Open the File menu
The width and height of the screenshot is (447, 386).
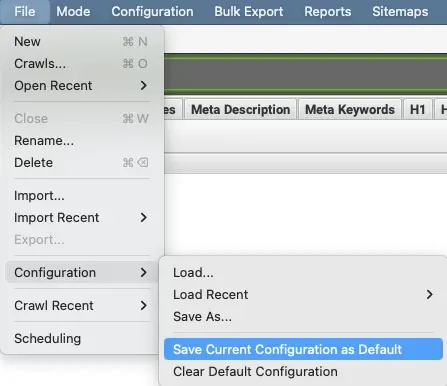pyautogui.click(x=25, y=12)
